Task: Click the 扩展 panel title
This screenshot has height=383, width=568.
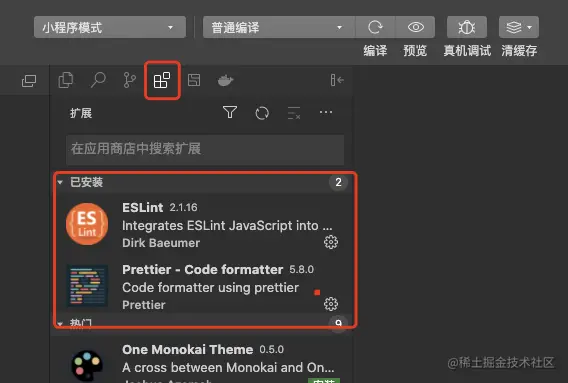Action: tap(81, 113)
